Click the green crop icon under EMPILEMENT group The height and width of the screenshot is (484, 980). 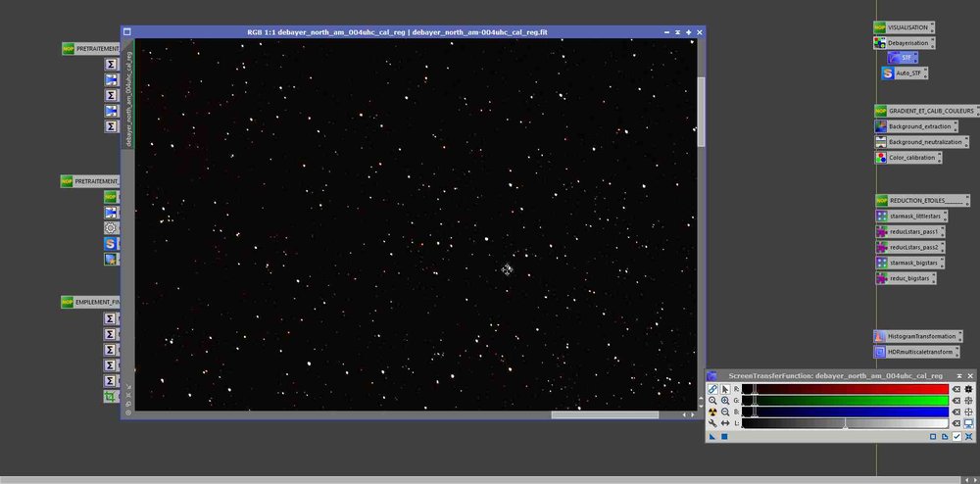tap(111, 396)
